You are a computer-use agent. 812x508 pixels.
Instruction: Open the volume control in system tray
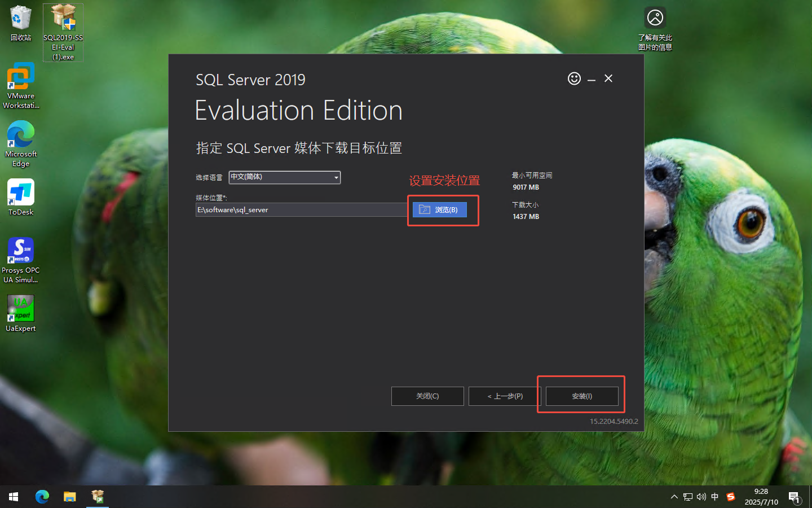[x=701, y=497]
